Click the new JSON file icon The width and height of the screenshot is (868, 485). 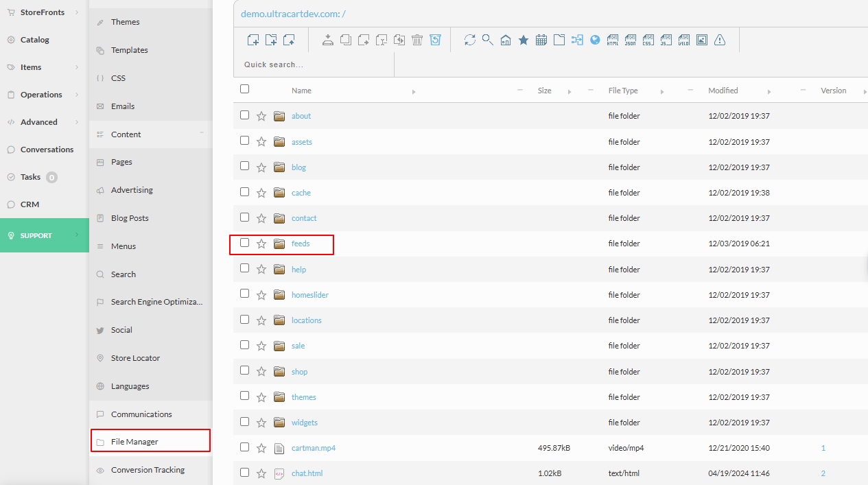[x=631, y=40]
